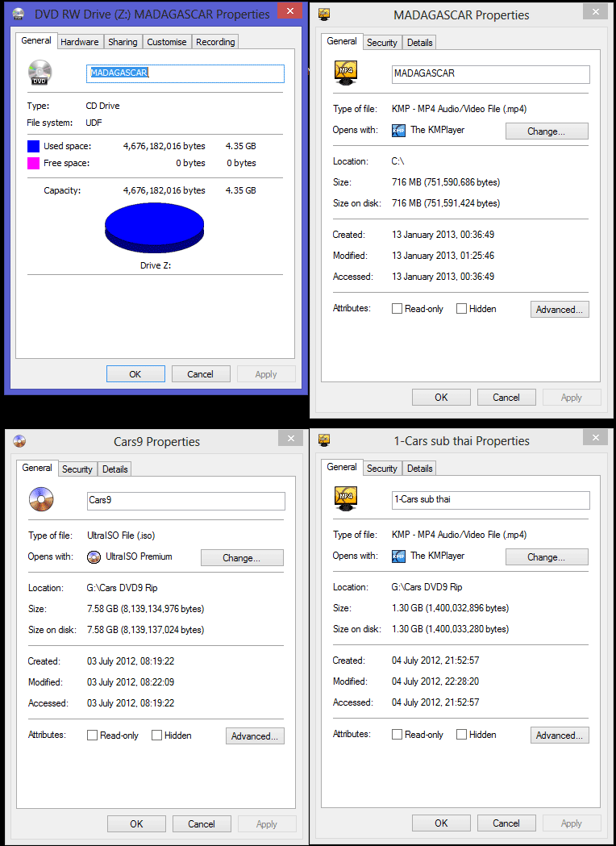Click MP4 file icon in 1-Cars sub thai Properties
The image size is (616, 846).
coord(346,498)
